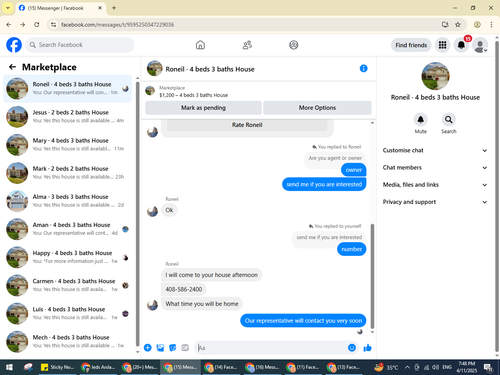This screenshot has height=375, width=500.
Task: Click the Mark as pending button
Action: (x=203, y=108)
